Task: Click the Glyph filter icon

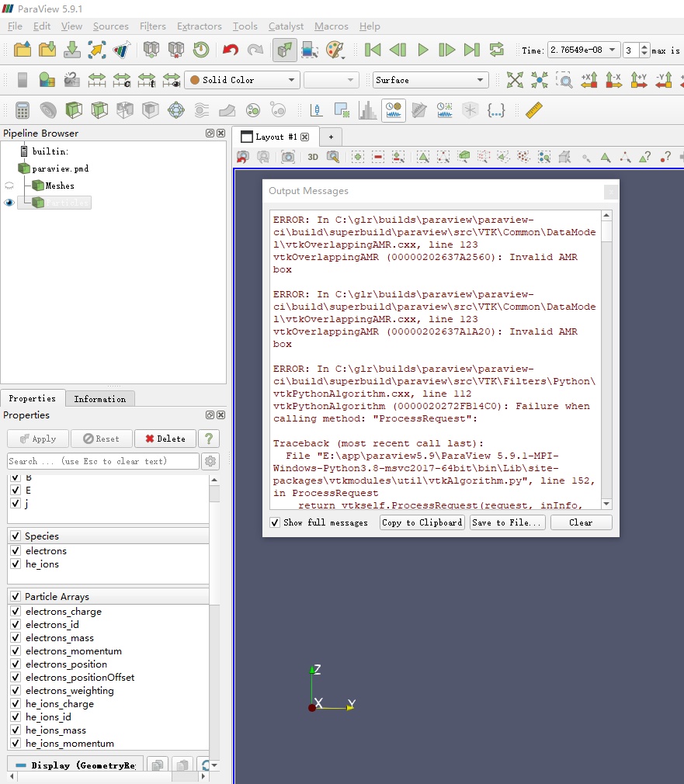Action: pos(176,110)
